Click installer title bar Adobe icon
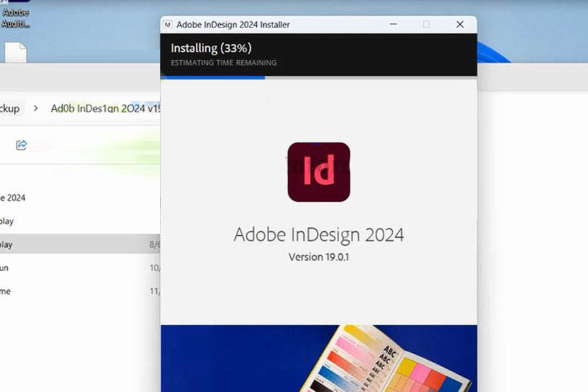Image resolution: width=588 pixels, height=392 pixels. click(x=168, y=25)
